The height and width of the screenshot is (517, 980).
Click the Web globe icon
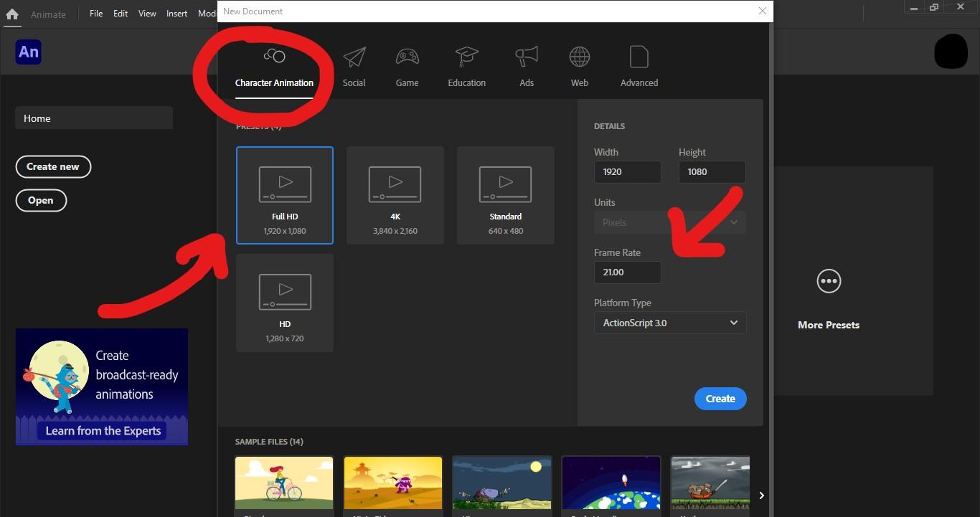(x=580, y=57)
